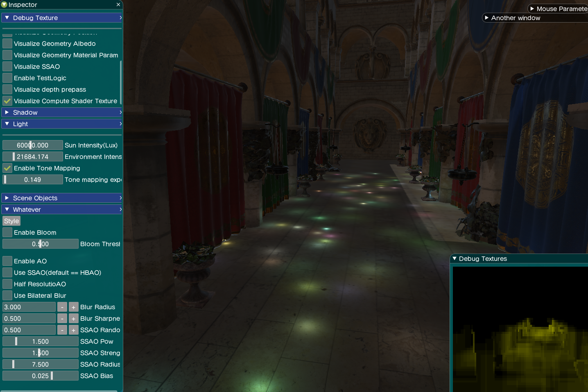The width and height of the screenshot is (588, 392).
Task: Turn on Enable Bloom checkbox
Action: click(7, 232)
